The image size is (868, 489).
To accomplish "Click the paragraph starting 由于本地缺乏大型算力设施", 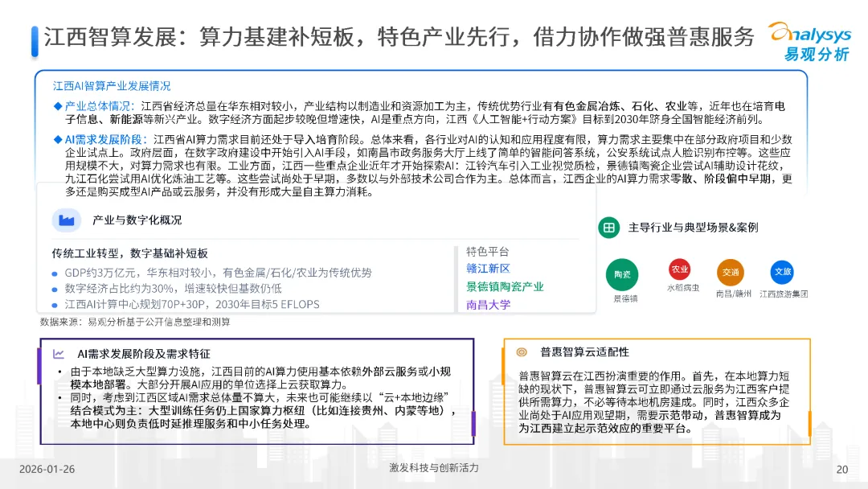I will (260, 378).
